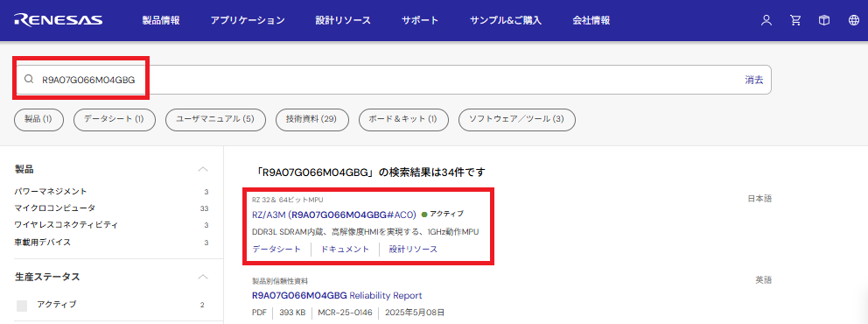Open the 製品情報 menu

161,20
